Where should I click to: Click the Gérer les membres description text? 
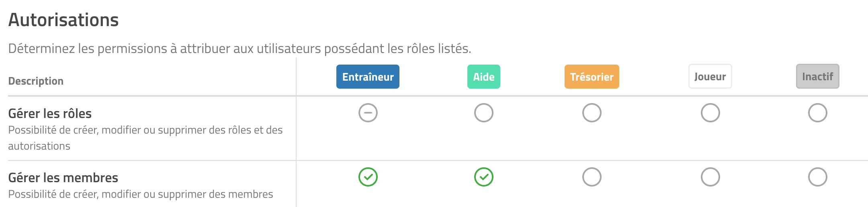[x=141, y=194]
